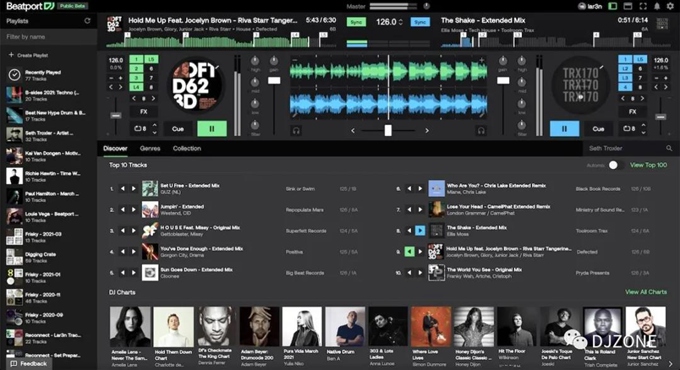This screenshot has width=680, height=370.
Task: Open the left deck FX panel
Action: click(x=144, y=111)
